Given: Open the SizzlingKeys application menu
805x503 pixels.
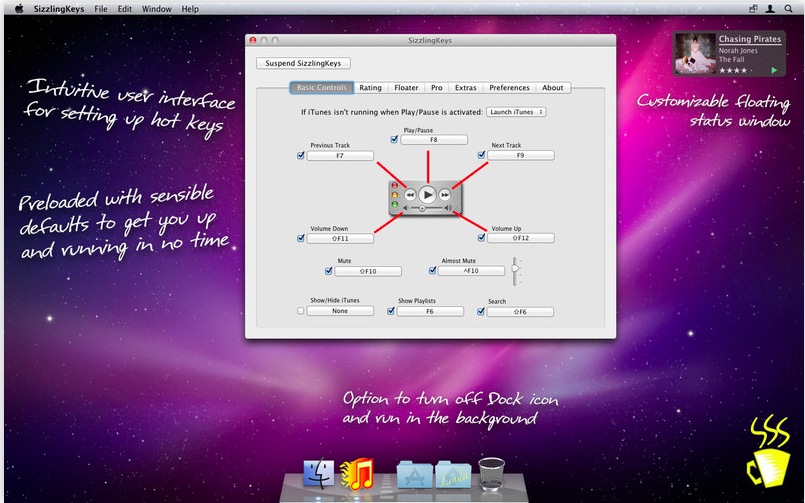Looking at the screenshot, I should (59, 9).
